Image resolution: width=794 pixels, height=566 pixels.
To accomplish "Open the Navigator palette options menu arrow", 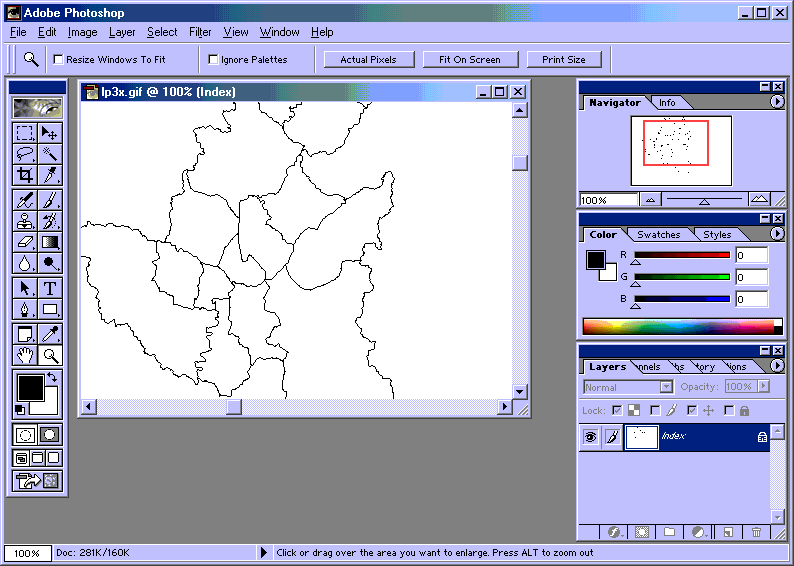I will (x=777, y=102).
